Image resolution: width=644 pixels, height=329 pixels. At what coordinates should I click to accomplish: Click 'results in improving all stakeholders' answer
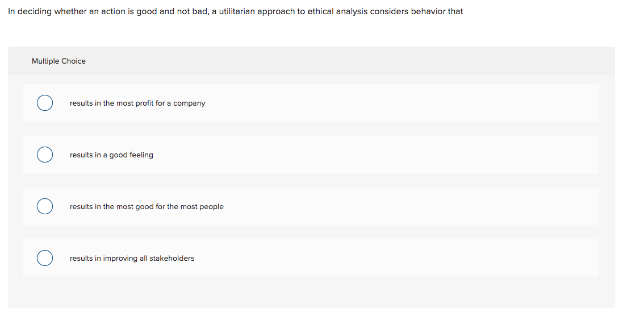click(x=132, y=258)
